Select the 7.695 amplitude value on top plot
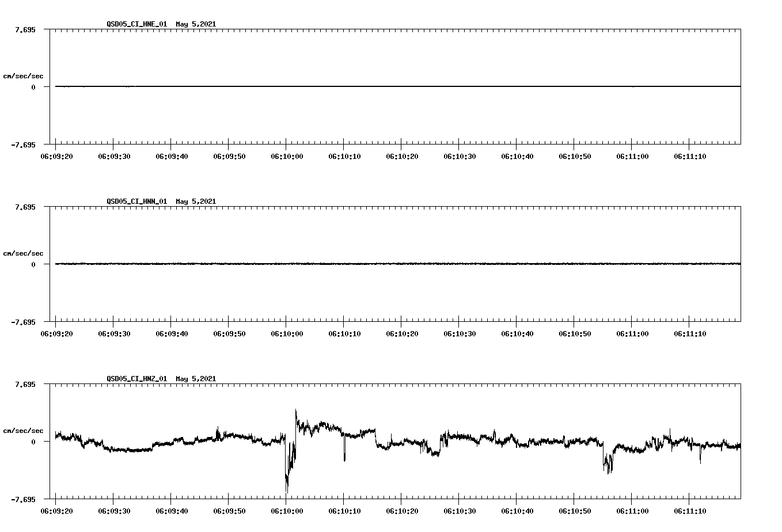The width and height of the screenshot is (782, 532). [x=25, y=28]
